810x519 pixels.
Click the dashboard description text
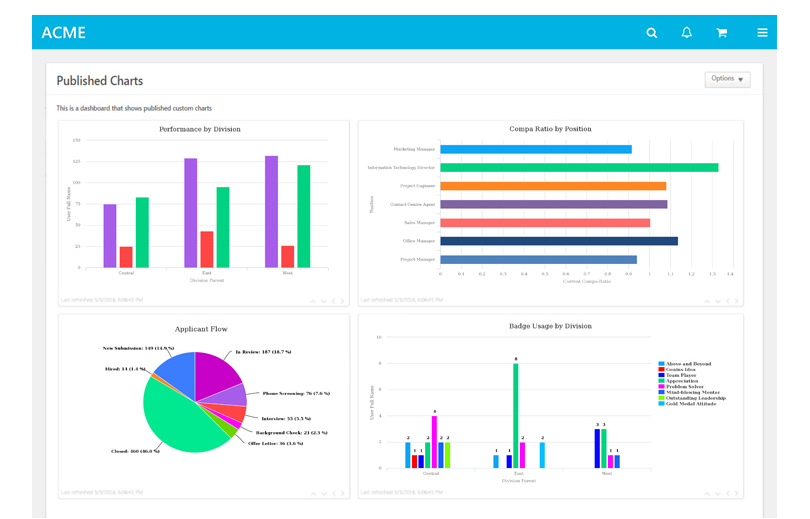[x=134, y=108]
